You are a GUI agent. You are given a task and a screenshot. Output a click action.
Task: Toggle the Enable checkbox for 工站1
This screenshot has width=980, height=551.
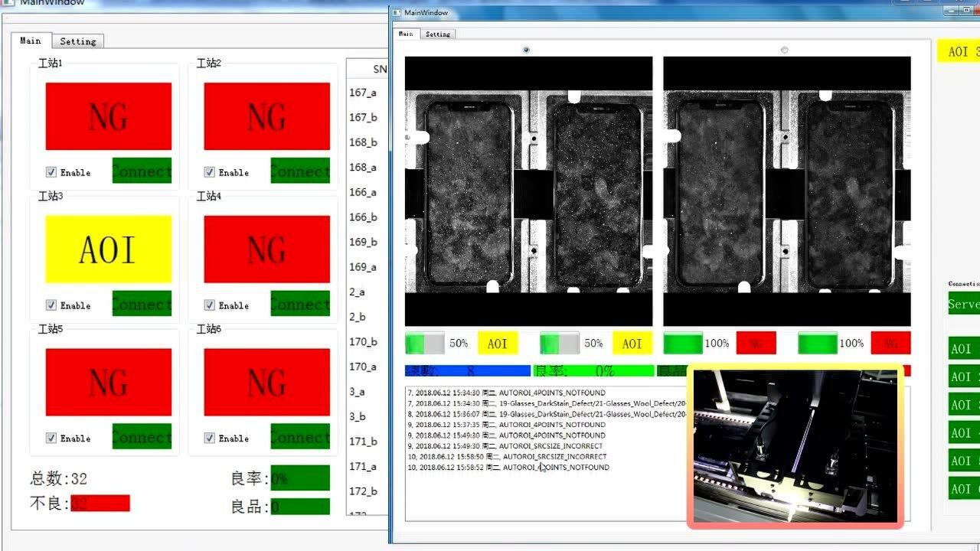51,172
